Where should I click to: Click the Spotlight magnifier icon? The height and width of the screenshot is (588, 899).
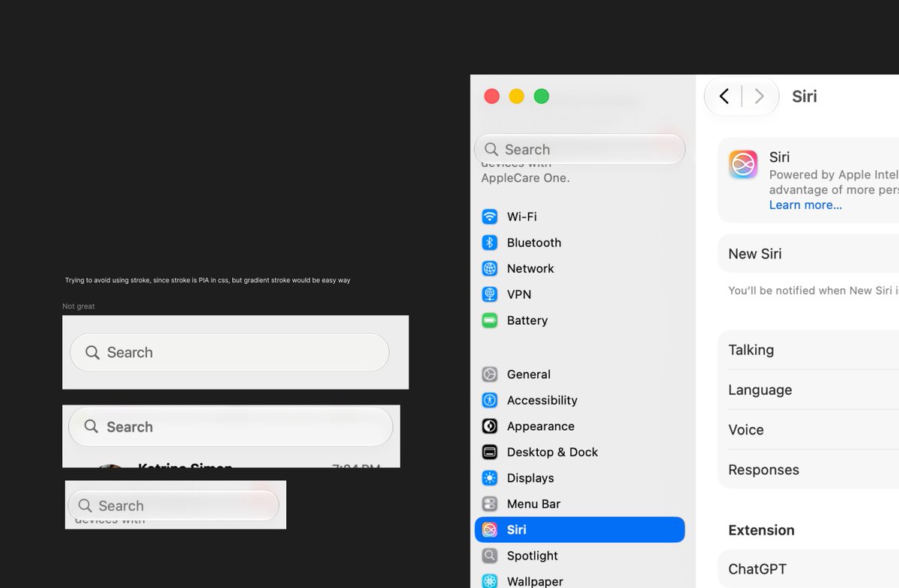point(490,556)
